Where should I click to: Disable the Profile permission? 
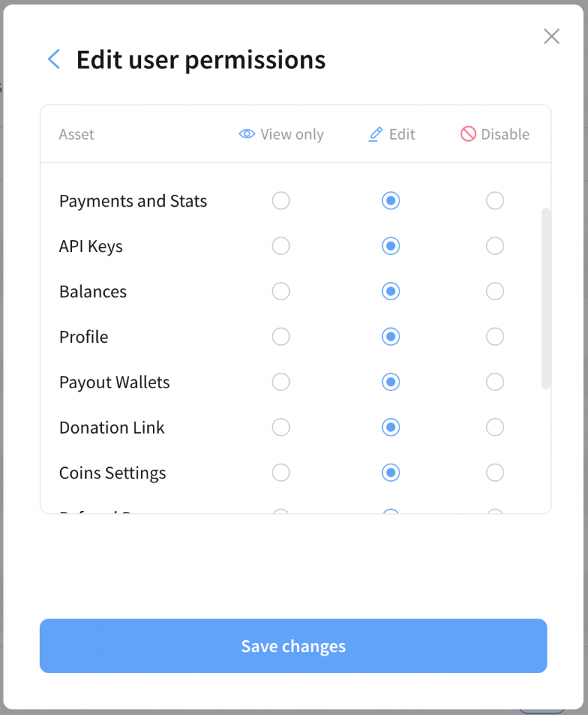(x=495, y=337)
